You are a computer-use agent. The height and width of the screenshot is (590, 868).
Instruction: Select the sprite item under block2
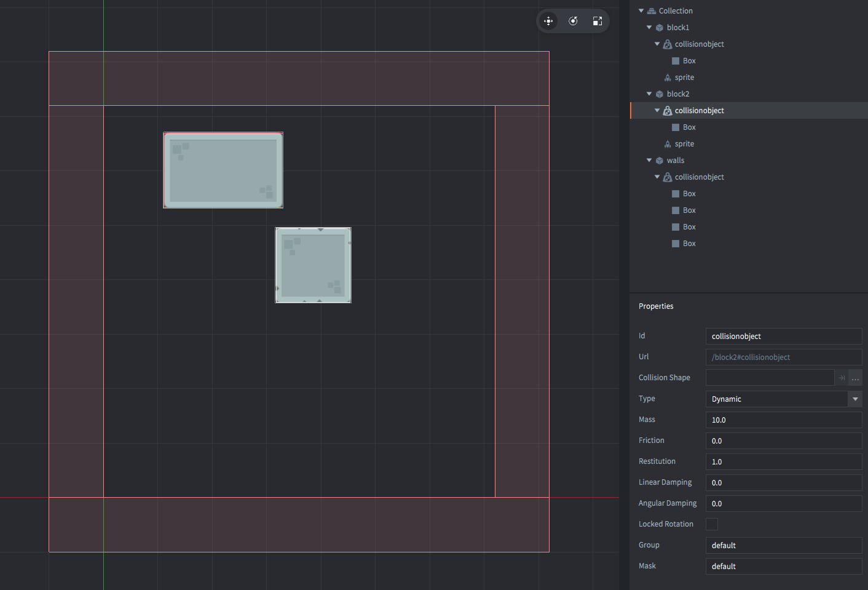684,144
